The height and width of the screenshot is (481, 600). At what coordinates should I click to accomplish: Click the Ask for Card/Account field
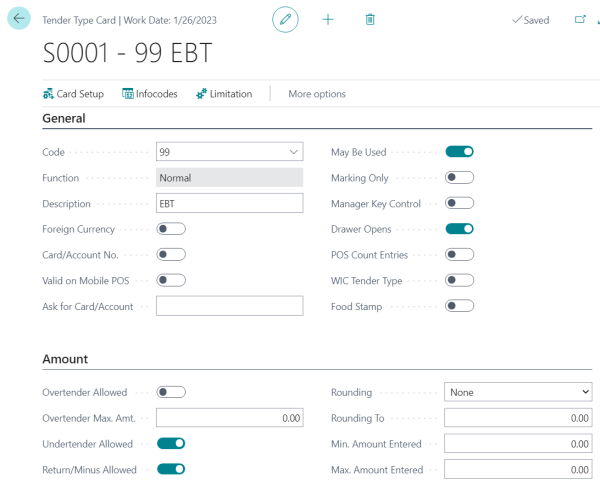coord(230,306)
